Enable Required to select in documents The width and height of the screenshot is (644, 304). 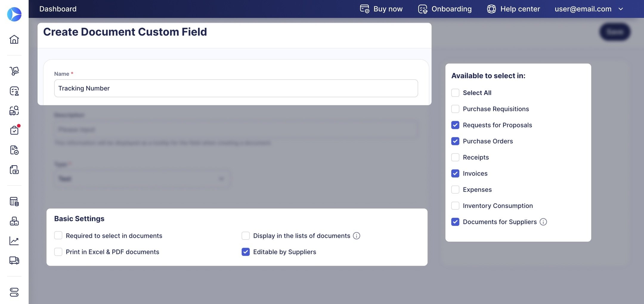tap(58, 236)
